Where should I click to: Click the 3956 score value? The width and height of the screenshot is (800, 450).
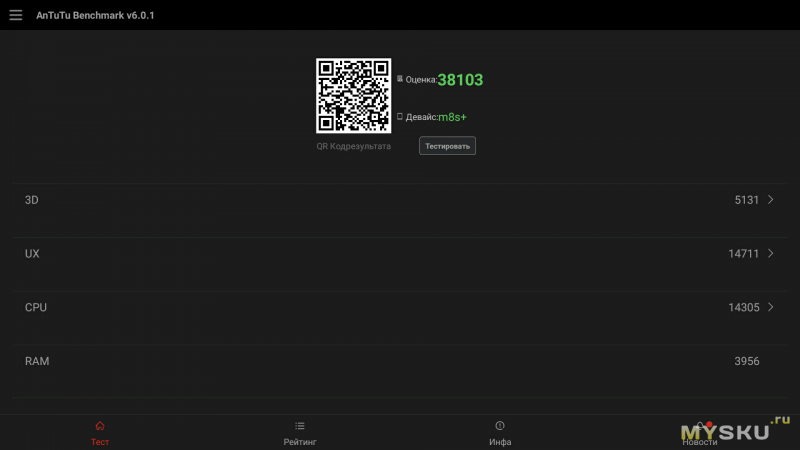coord(747,361)
